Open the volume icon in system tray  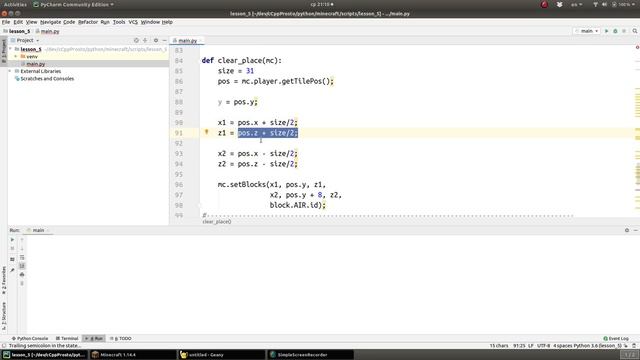[604, 4]
